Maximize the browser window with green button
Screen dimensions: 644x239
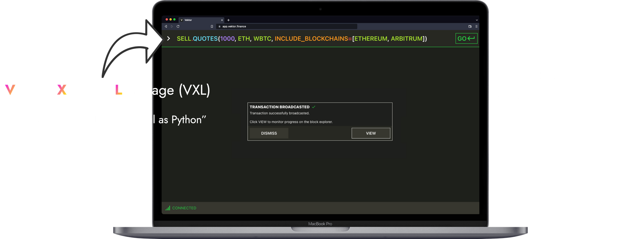175,20
